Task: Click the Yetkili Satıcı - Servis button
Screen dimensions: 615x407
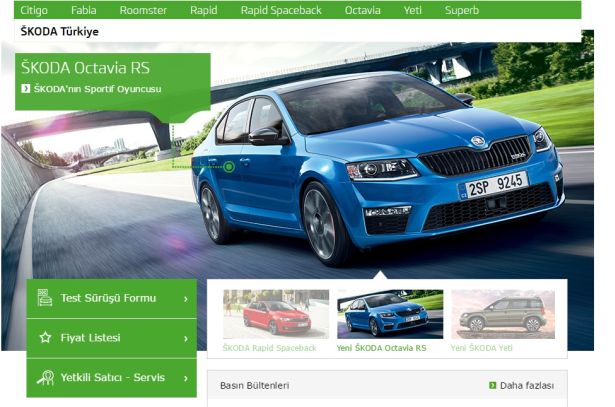Action: coord(111,378)
